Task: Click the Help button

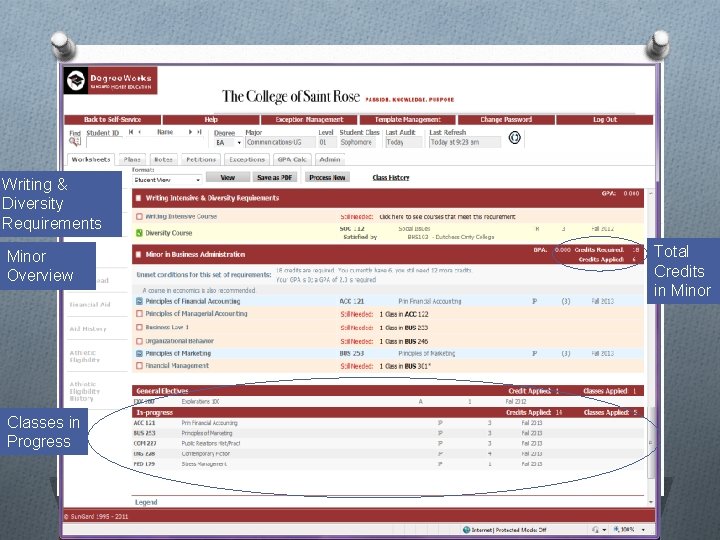Action: click(x=211, y=119)
